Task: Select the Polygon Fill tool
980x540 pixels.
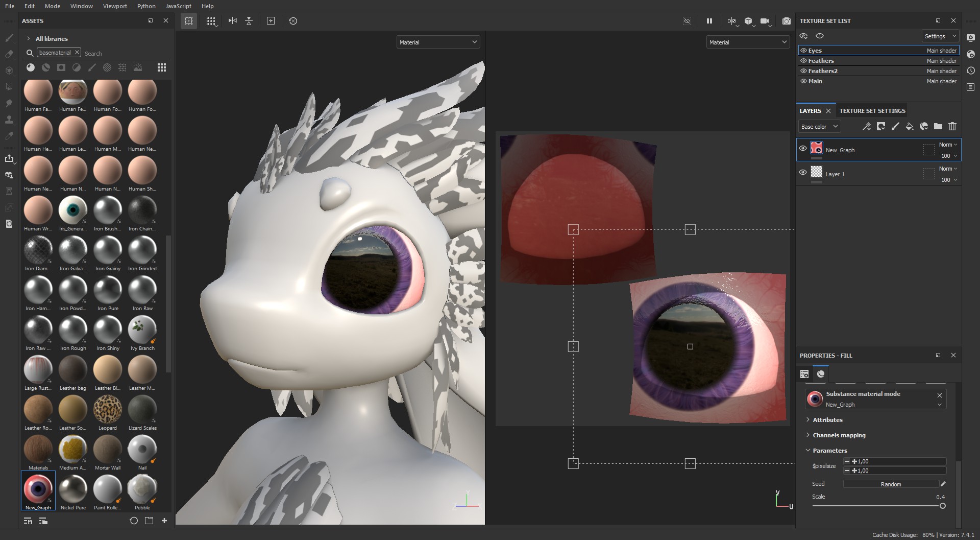Action: click(x=9, y=87)
